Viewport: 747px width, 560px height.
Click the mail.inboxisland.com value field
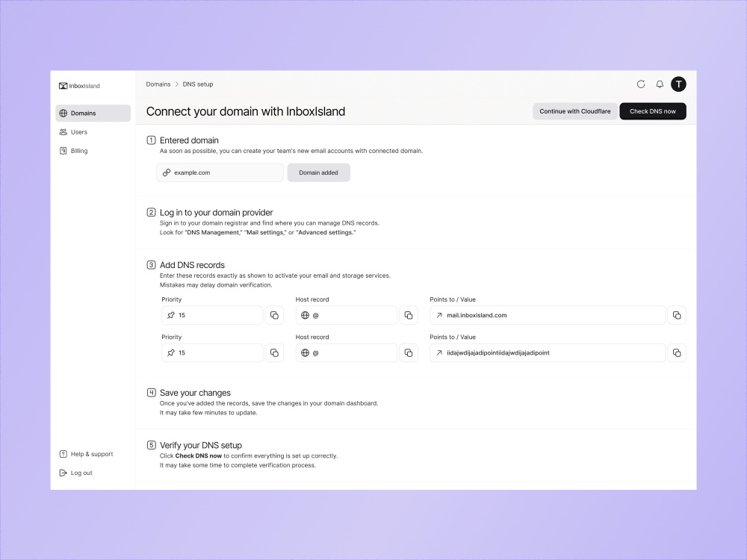pos(548,315)
